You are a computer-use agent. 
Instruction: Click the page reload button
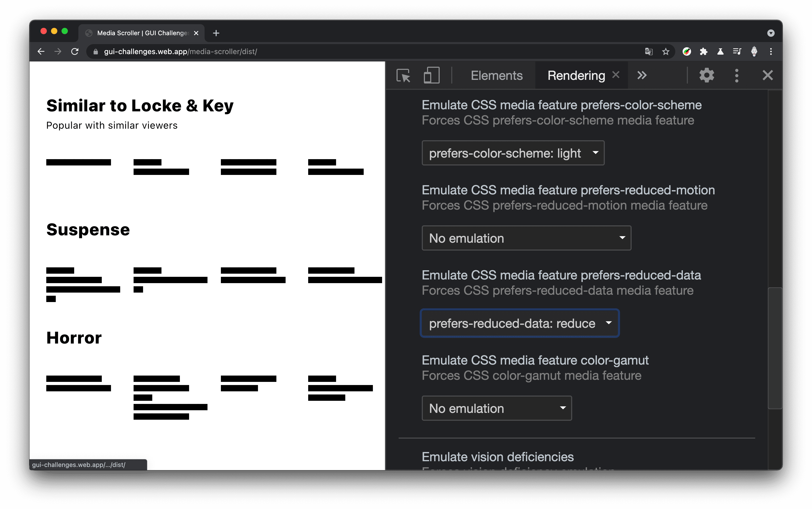pyautogui.click(x=75, y=51)
